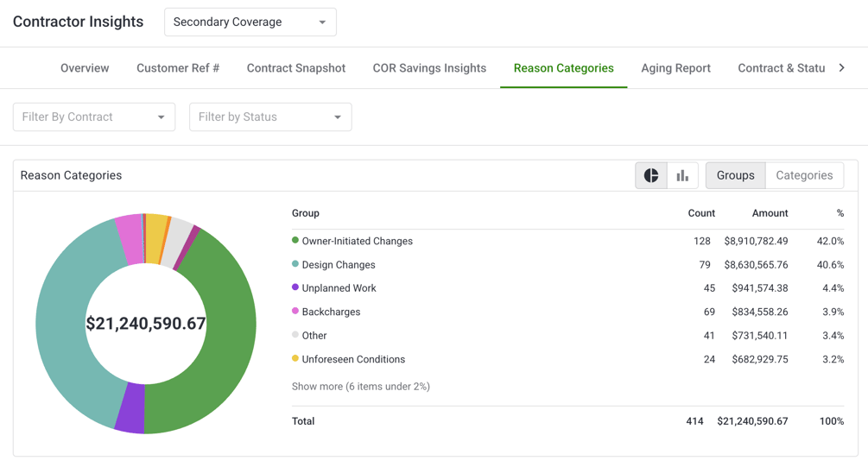Click the teal Design Changes legend dot
This screenshot has width=868, height=467.
(295, 264)
